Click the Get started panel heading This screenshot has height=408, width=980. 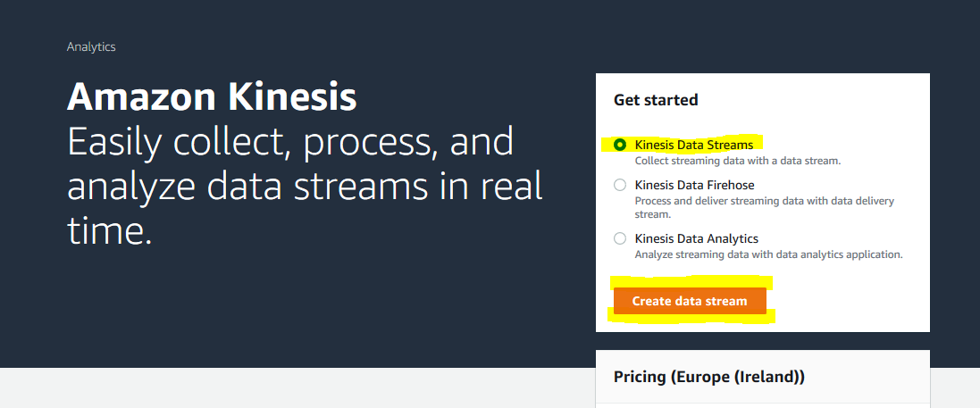pos(656,100)
